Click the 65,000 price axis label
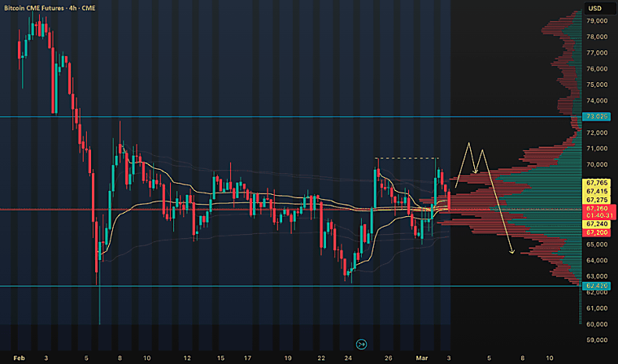 [597, 245]
